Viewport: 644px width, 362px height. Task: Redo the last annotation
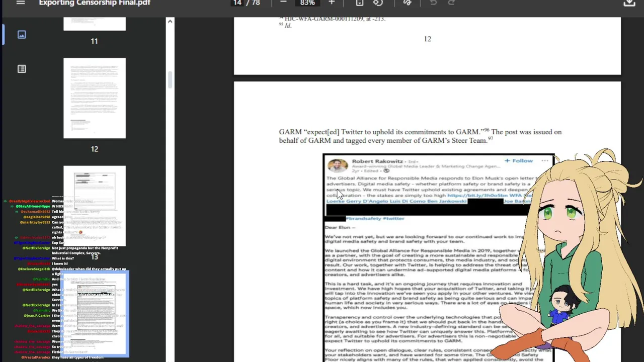coord(451,3)
